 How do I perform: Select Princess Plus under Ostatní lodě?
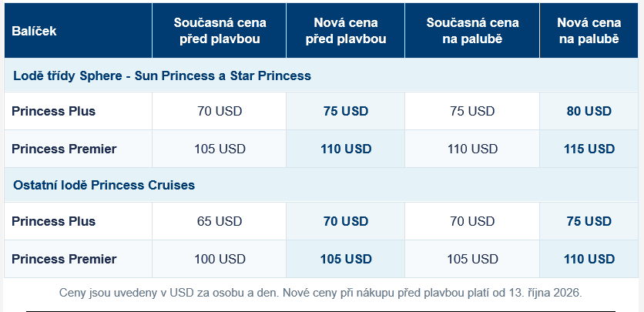pyautogui.click(x=53, y=221)
